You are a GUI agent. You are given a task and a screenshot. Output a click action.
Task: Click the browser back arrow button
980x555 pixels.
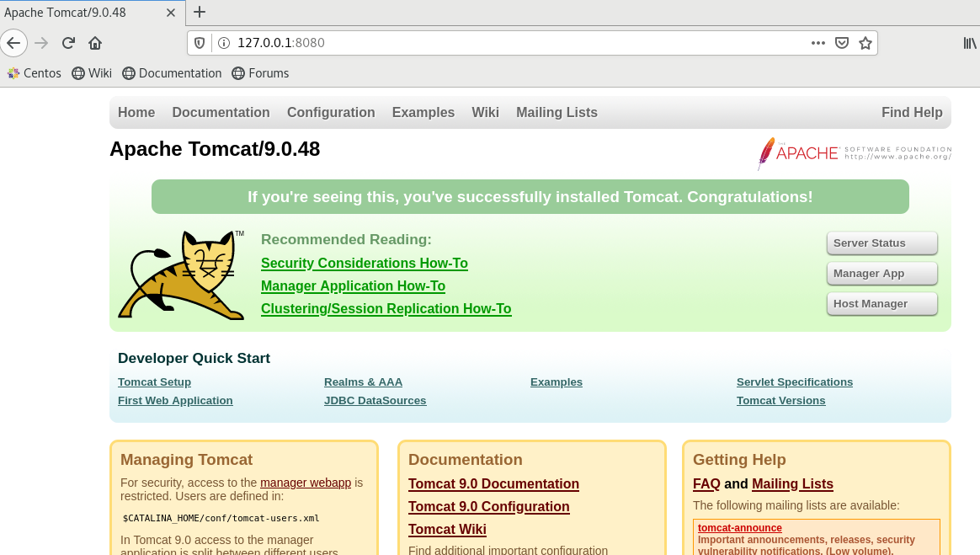tap(14, 43)
